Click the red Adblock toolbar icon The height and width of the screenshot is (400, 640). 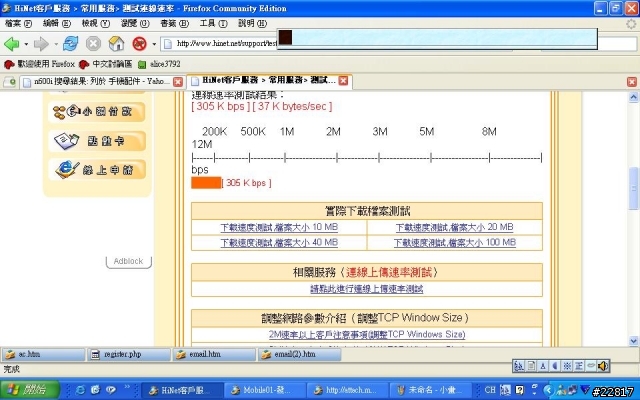[x=140, y=44]
